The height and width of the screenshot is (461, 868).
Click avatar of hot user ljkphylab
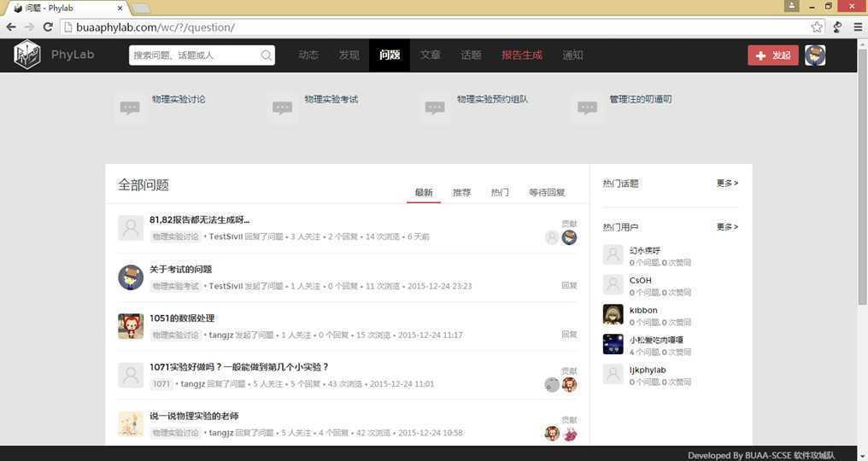pyautogui.click(x=613, y=374)
